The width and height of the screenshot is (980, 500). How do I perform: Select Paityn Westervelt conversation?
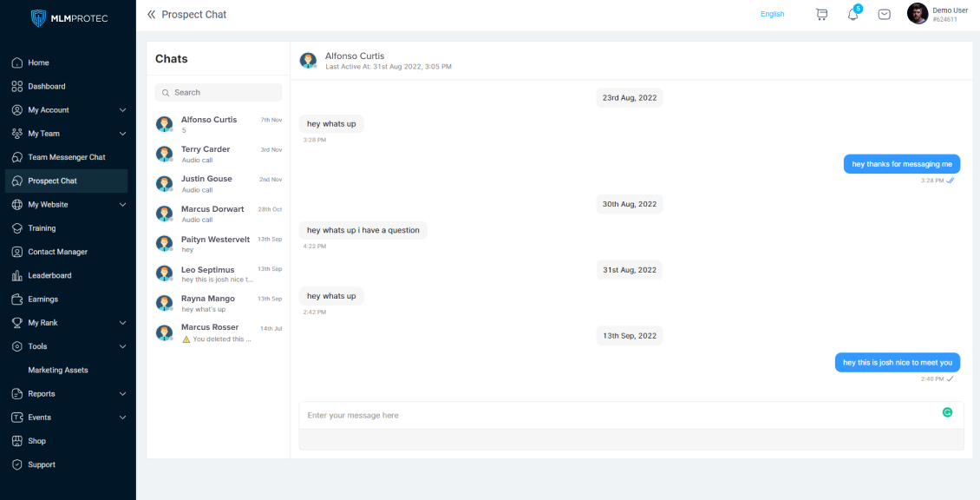click(x=219, y=244)
